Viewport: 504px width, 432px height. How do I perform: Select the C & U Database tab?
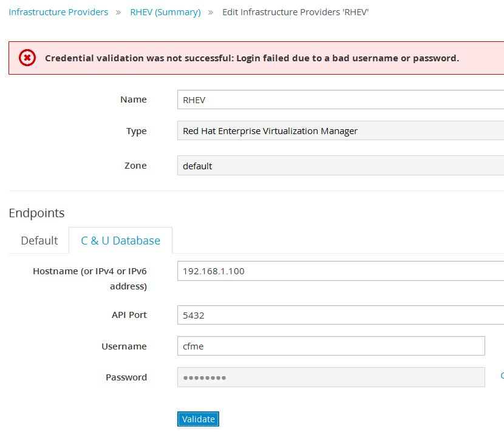click(x=120, y=241)
